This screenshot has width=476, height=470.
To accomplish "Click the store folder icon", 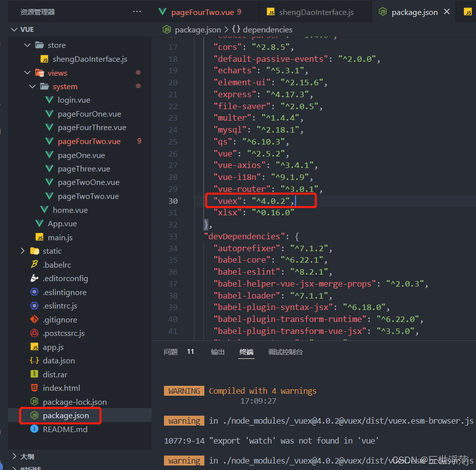I will point(39,45).
